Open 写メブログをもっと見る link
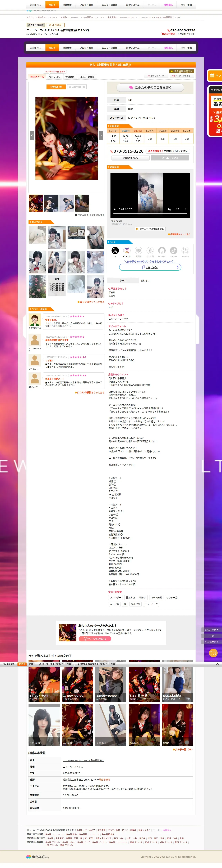The image size is (222, 868). click(91, 302)
